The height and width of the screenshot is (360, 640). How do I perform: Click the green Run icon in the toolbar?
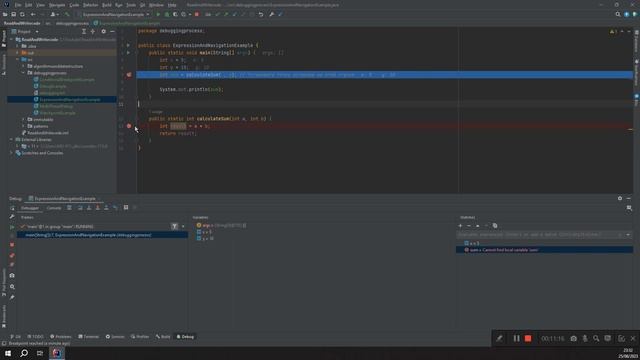(x=158, y=14)
